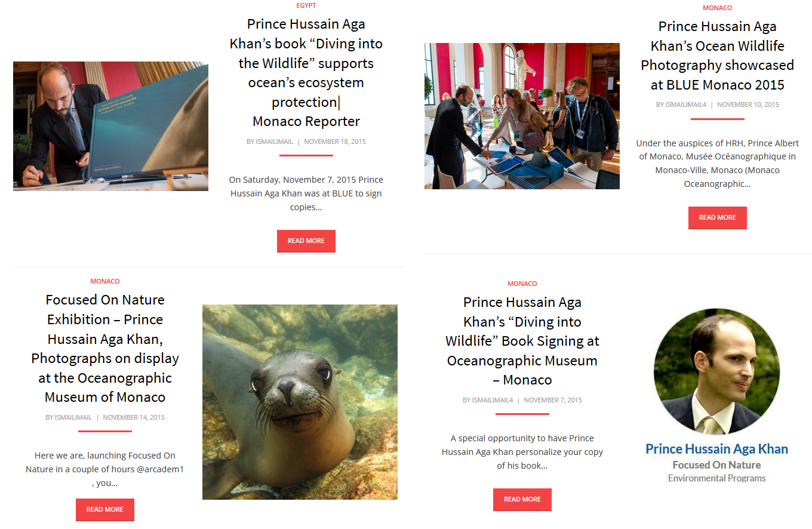Open Book Signing at Oceanographic Museum headline

(x=522, y=341)
